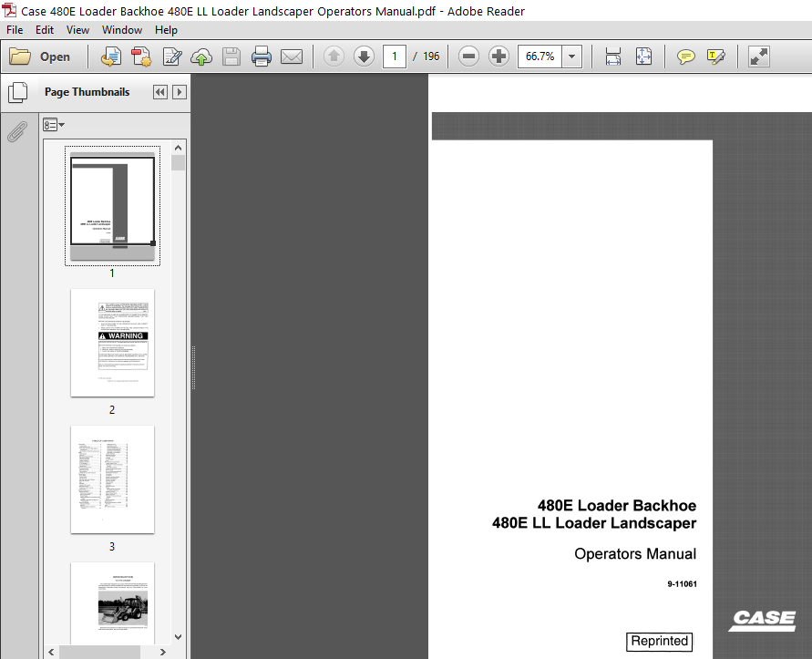812x659 pixels.
Task: Click thumbnail panel scroll up arrow
Action: (178, 148)
